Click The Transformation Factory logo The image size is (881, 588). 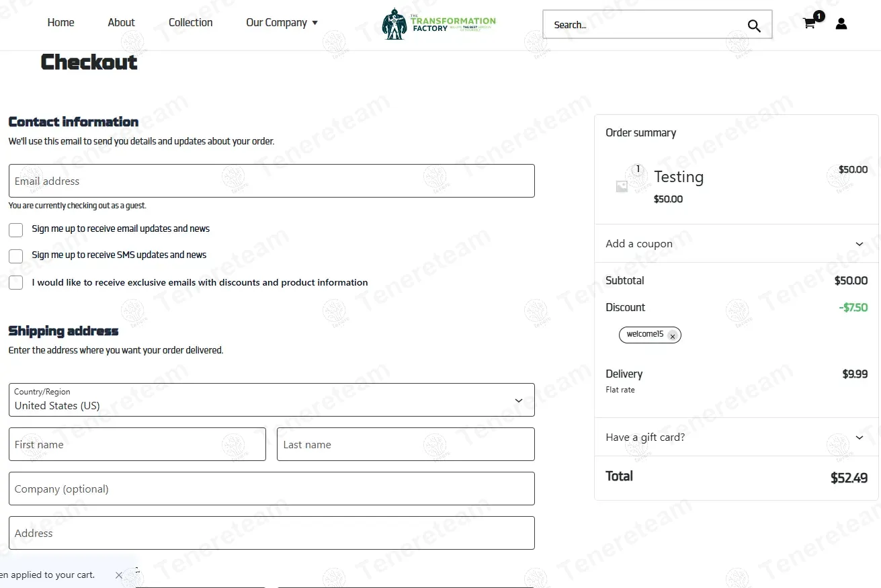(439, 24)
